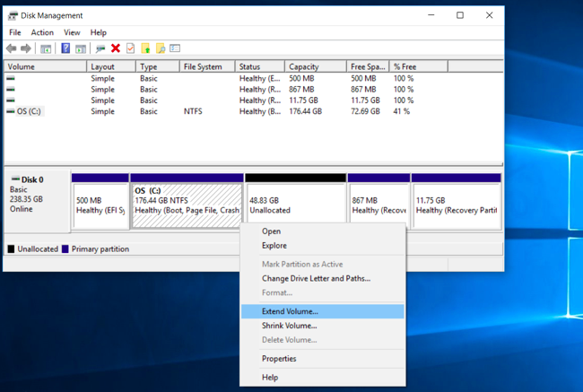Click the folder with green arrow icon
Viewport: 583px width, 392px height.
pyautogui.click(x=145, y=48)
